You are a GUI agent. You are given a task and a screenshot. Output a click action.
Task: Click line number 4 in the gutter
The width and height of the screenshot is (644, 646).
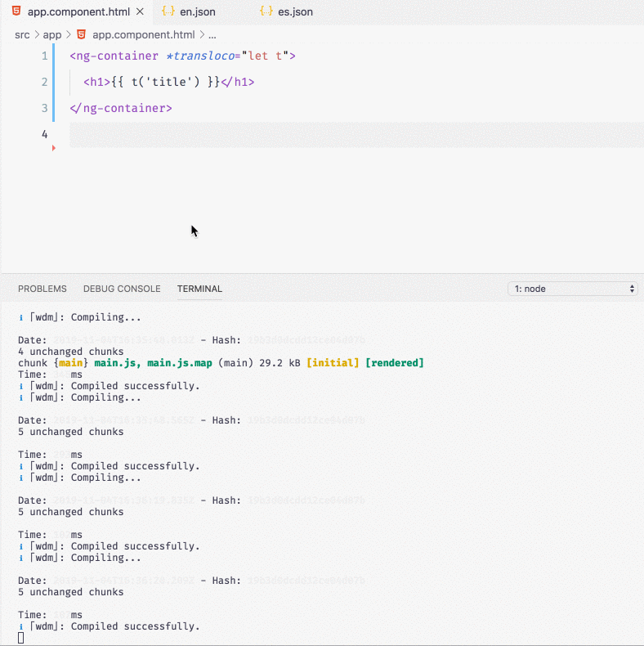point(44,134)
